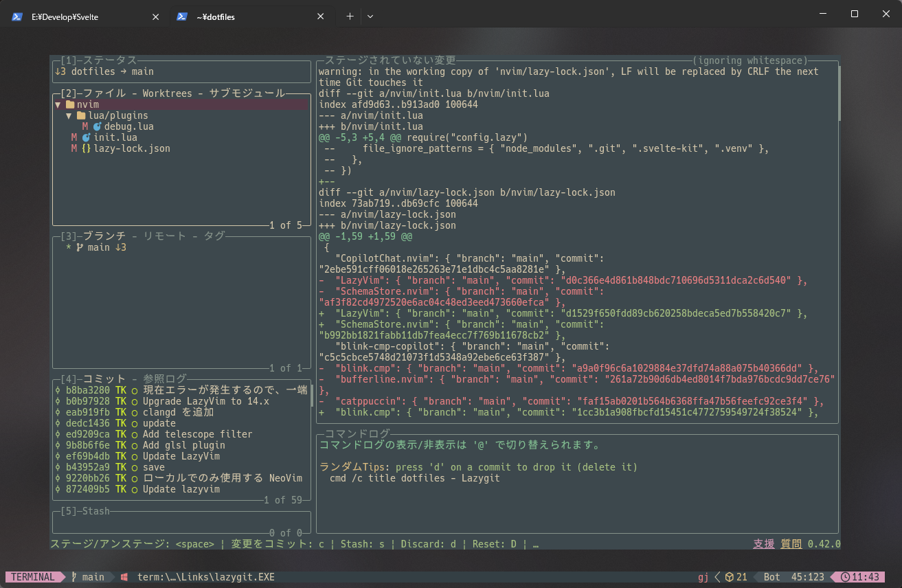Screen dimensions: 902x588
Task: Click the clock icon showing 11:43
Action: (x=845, y=577)
